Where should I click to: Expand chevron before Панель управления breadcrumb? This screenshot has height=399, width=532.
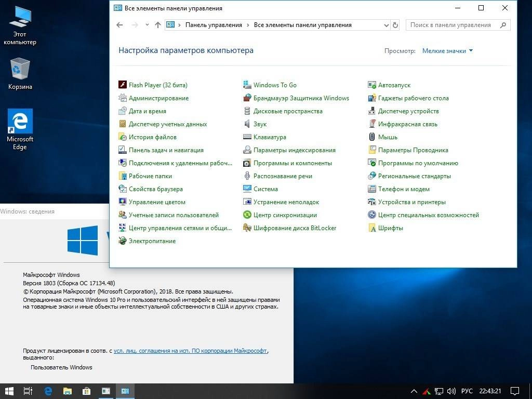click(179, 25)
